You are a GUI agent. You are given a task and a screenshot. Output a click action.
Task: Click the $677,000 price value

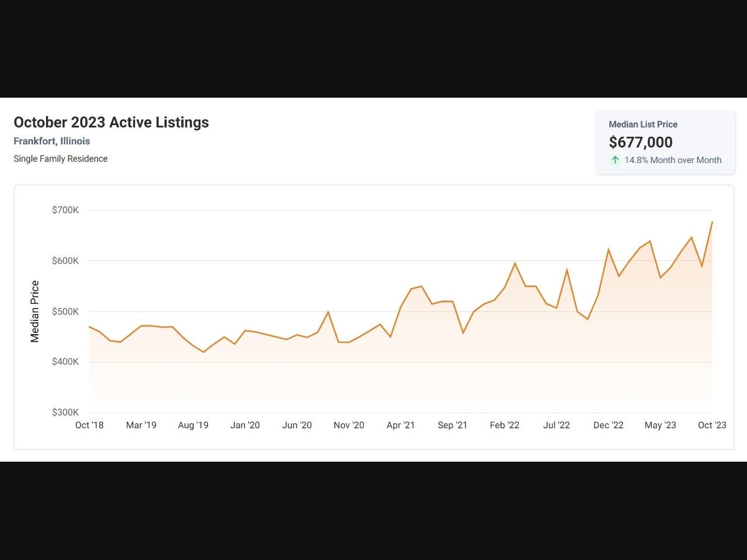[x=641, y=142]
